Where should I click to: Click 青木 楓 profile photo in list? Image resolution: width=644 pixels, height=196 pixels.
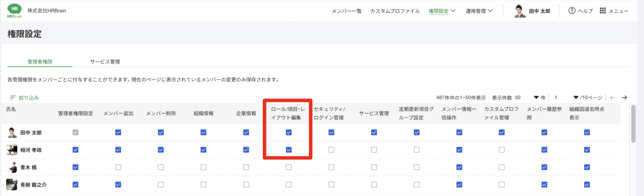click(x=12, y=167)
